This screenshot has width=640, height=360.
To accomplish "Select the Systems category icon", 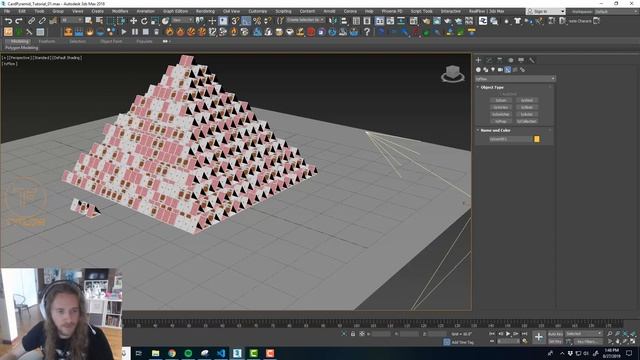I will (522, 70).
